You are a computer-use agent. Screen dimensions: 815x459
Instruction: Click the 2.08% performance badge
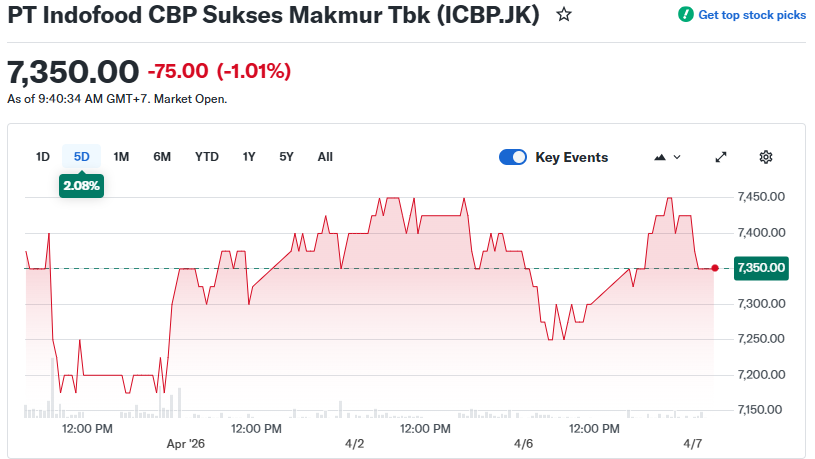pos(82,185)
